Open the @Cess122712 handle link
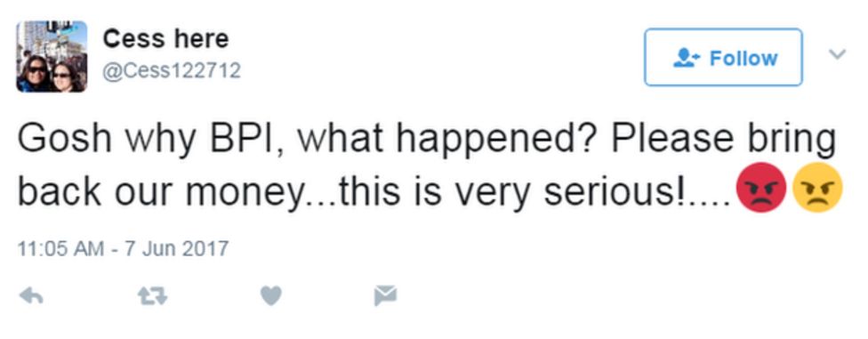 (x=172, y=71)
